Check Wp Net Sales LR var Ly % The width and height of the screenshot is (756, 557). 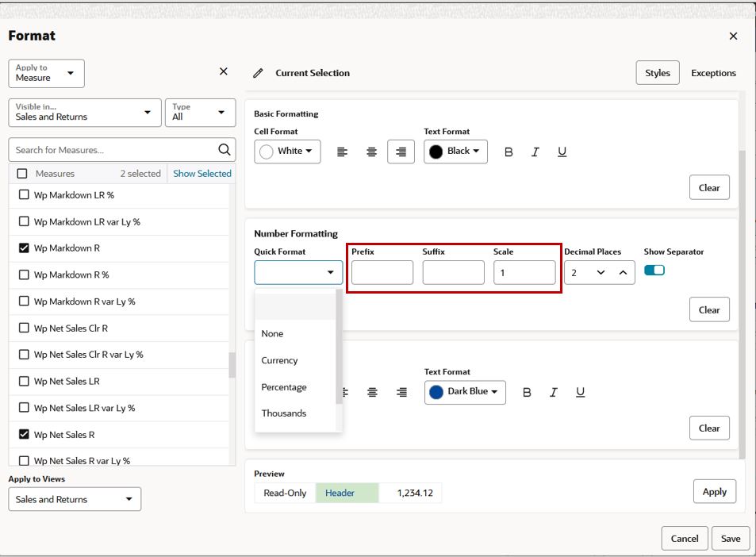click(24, 408)
